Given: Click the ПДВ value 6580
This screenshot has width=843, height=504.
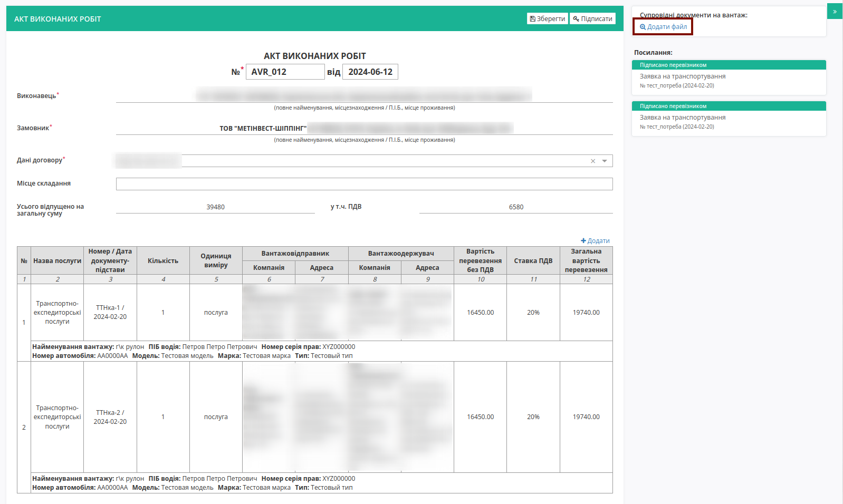Looking at the screenshot, I should click(x=516, y=207).
